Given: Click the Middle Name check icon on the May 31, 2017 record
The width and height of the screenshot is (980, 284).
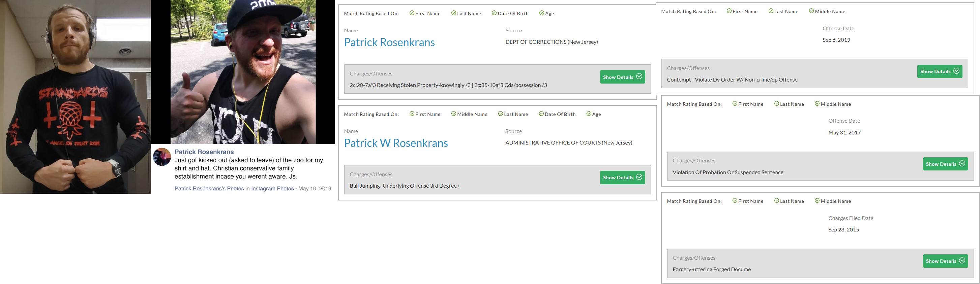Looking at the screenshot, I should click(817, 104).
